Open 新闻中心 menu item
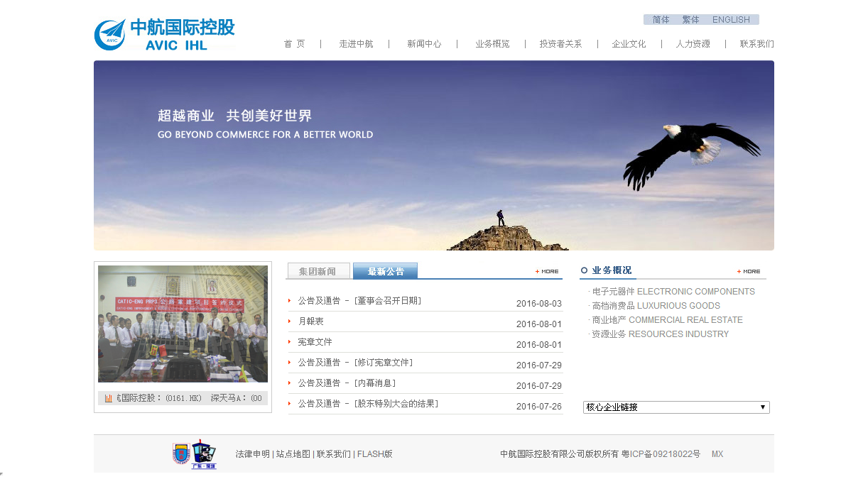This screenshot has height=484, width=868. point(424,44)
